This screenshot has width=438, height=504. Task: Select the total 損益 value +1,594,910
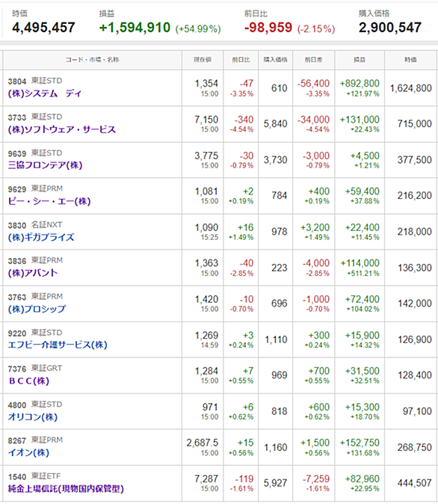135,28
